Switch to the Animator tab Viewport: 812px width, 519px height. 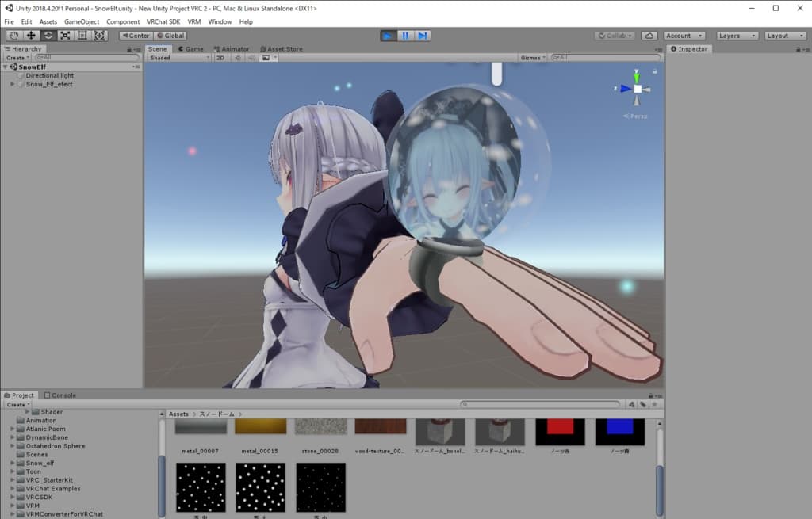pyautogui.click(x=231, y=49)
